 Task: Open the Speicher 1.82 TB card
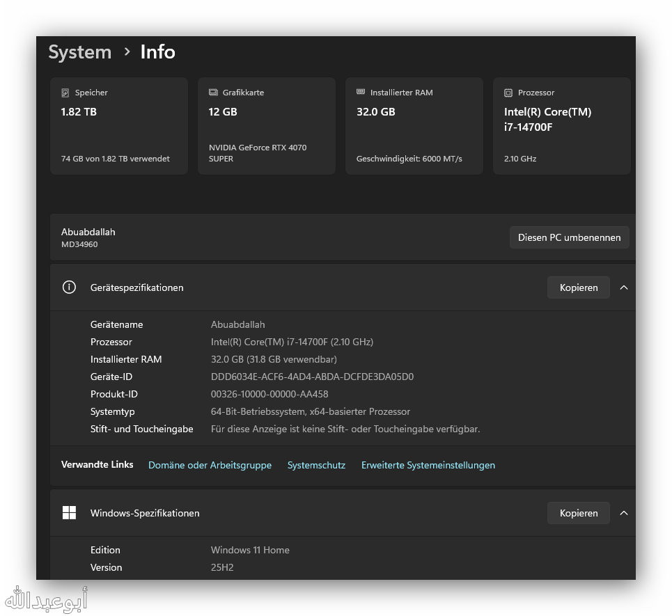(118, 126)
